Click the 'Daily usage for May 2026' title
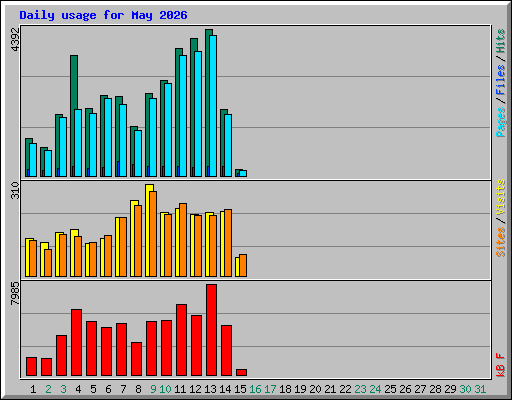The height and width of the screenshot is (400, 512). tap(103, 15)
